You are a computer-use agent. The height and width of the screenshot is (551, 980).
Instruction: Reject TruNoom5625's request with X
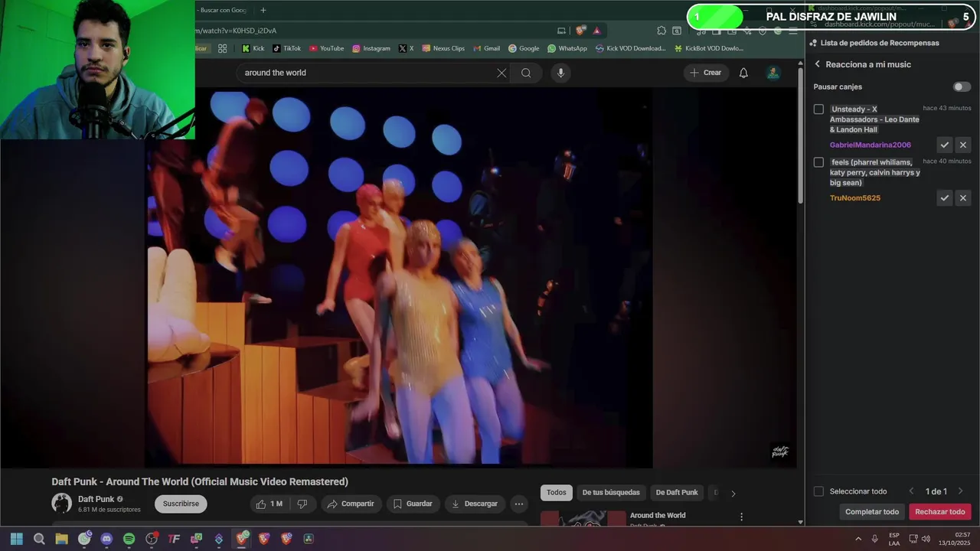tap(963, 198)
